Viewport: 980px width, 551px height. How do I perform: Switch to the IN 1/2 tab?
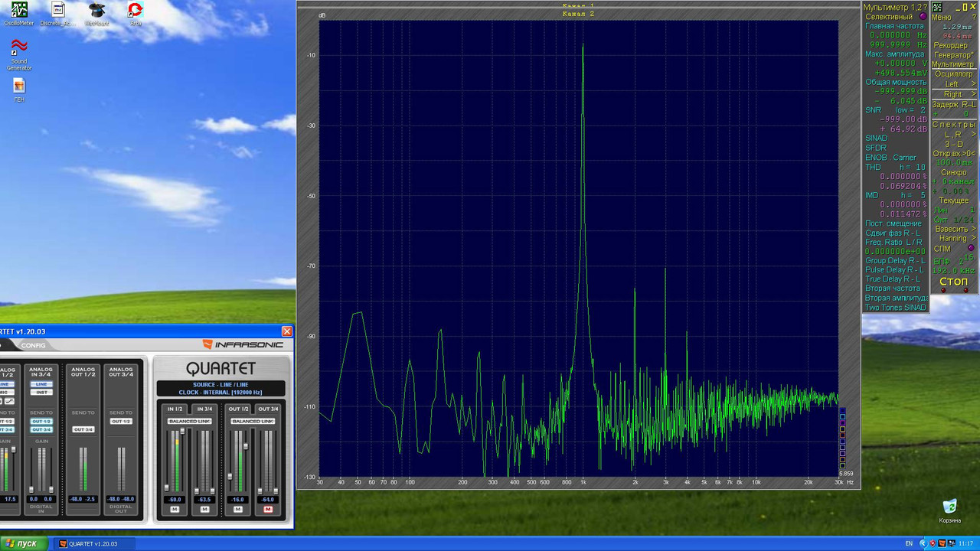[x=175, y=409]
